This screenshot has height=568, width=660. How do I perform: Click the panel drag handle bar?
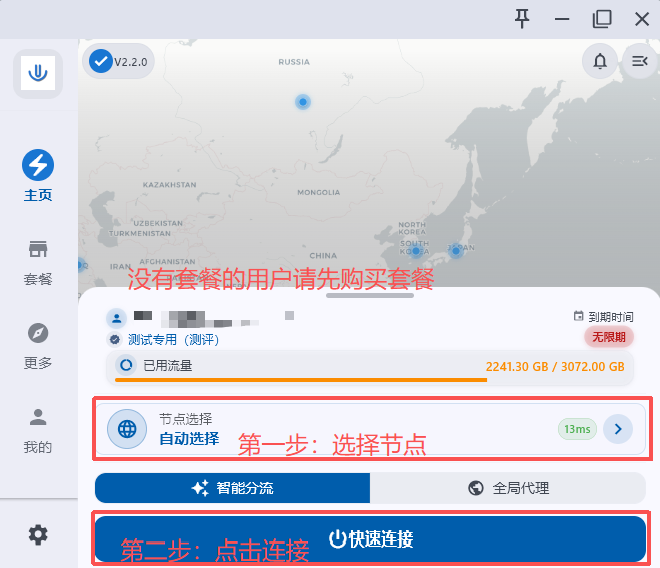coord(370,296)
